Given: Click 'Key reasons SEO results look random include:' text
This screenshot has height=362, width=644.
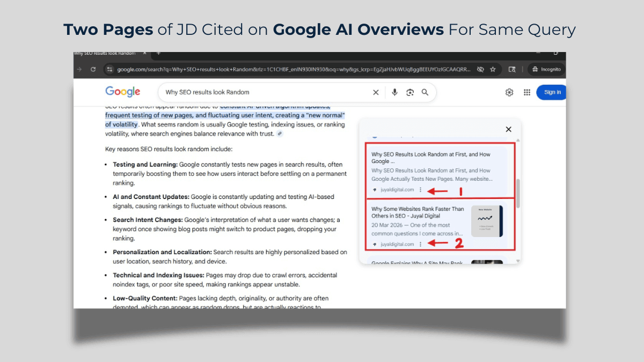Looking at the screenshot, I should 169,149.
